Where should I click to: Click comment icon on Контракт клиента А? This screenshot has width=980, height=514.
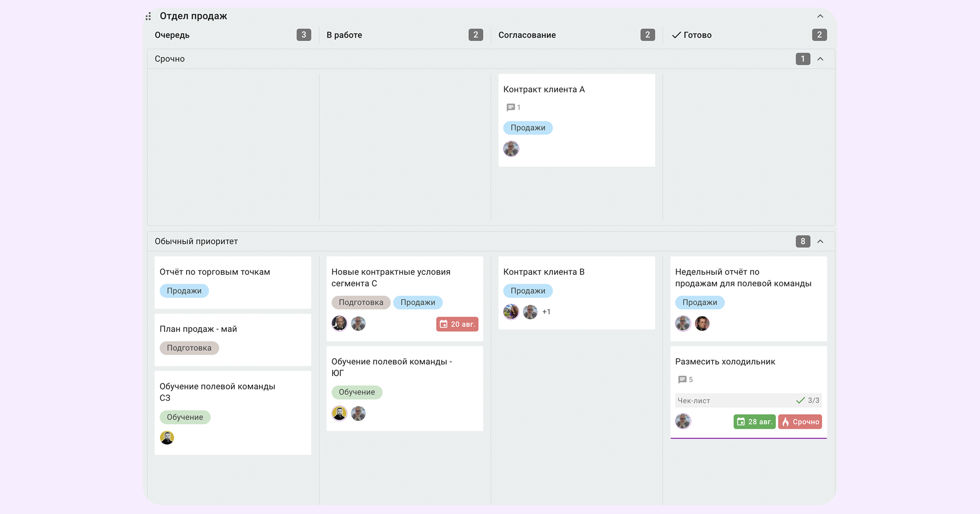[511, 107]
